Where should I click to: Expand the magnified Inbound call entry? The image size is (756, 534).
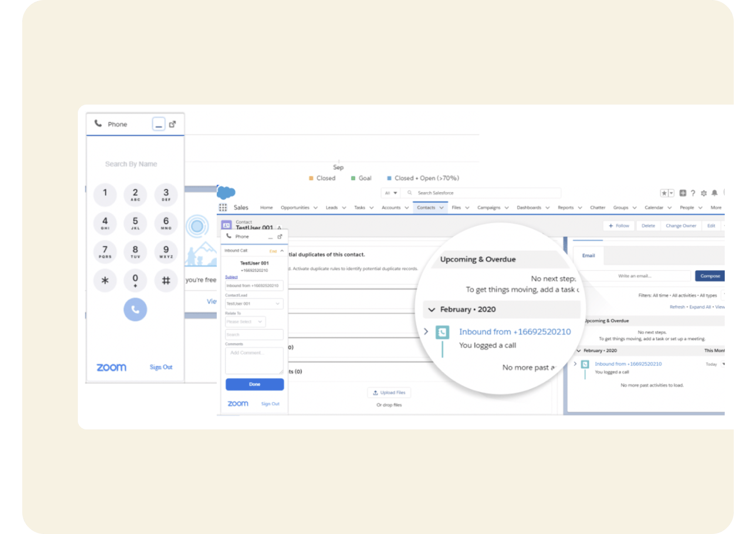point(426,332)
